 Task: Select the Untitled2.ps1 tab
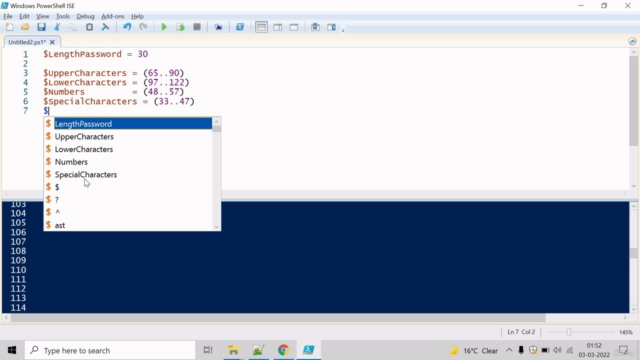click(27, 42)
